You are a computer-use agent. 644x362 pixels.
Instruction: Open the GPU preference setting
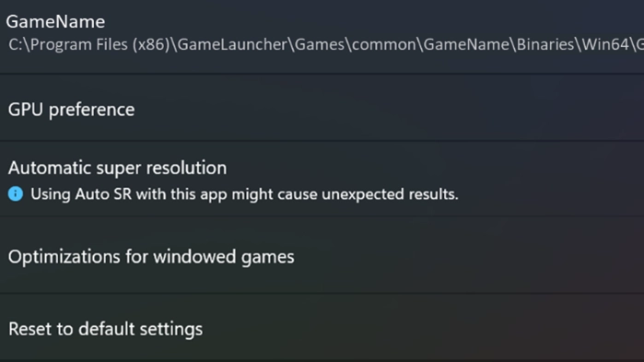pyautogui.click(x=322, y=109)
